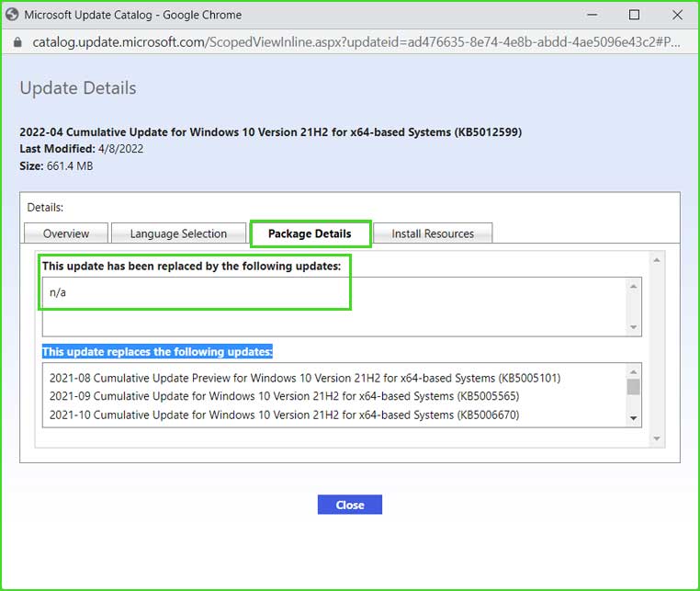Select the Package Details tab
Viewport: 700px width, 591px height.
coord(310,233)
